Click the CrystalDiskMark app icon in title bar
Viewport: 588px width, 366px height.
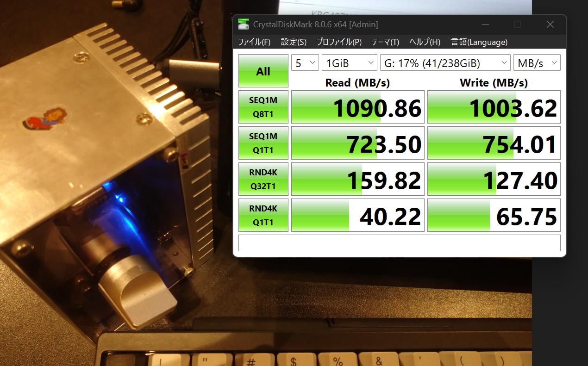(x=243, y=25)
